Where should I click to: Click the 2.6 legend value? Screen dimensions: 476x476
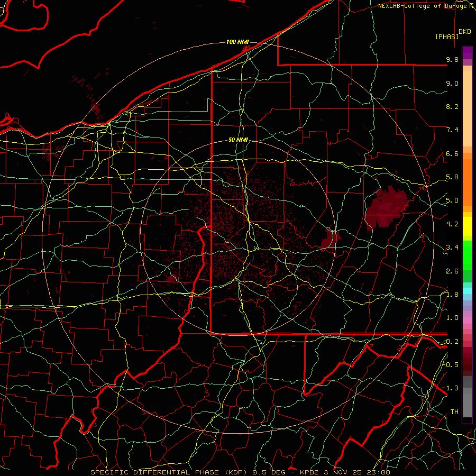coord(452,271)
